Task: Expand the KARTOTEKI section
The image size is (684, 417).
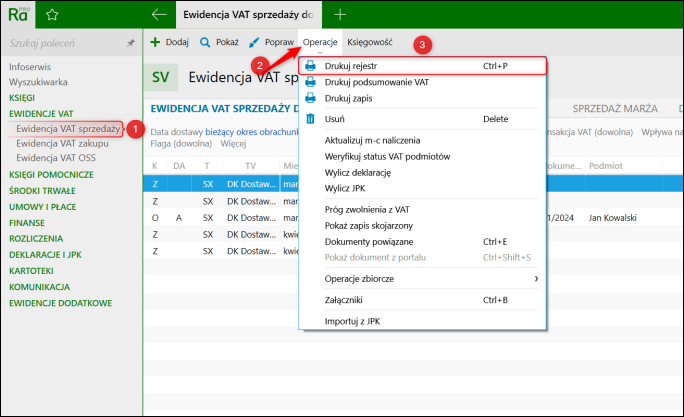Action: tap(31, 271)
